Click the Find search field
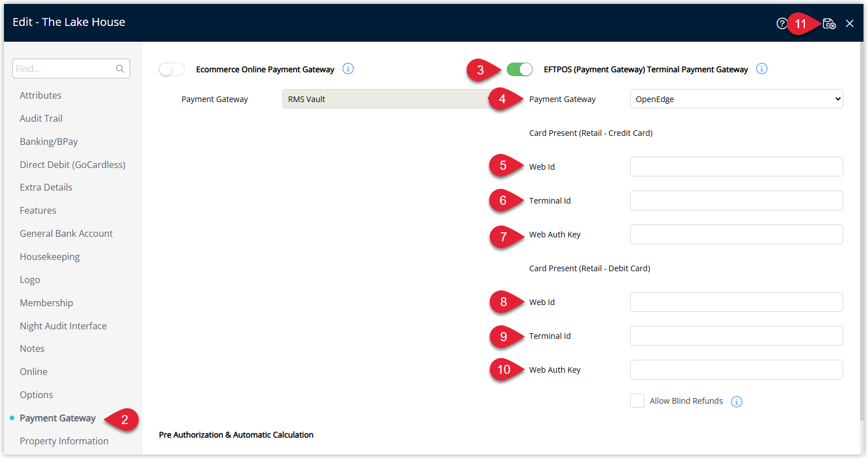This screenshot has width=868, height=459. tap(71, 69)
